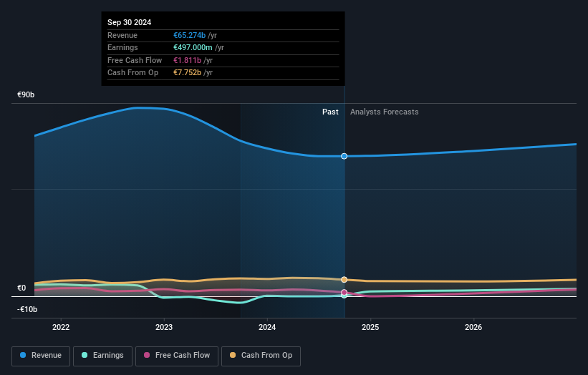588x375 pixels.
Task: Toggle the Revenue legend button
Action: pyautogui.click(x=41, y=356)
